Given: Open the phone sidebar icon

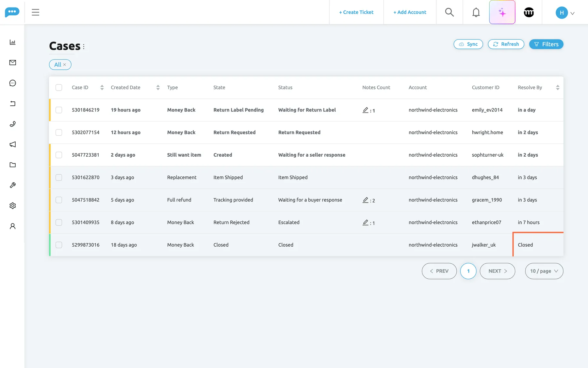Looking at the screenshot, I should pyautogui.click(x=13, y=124).
